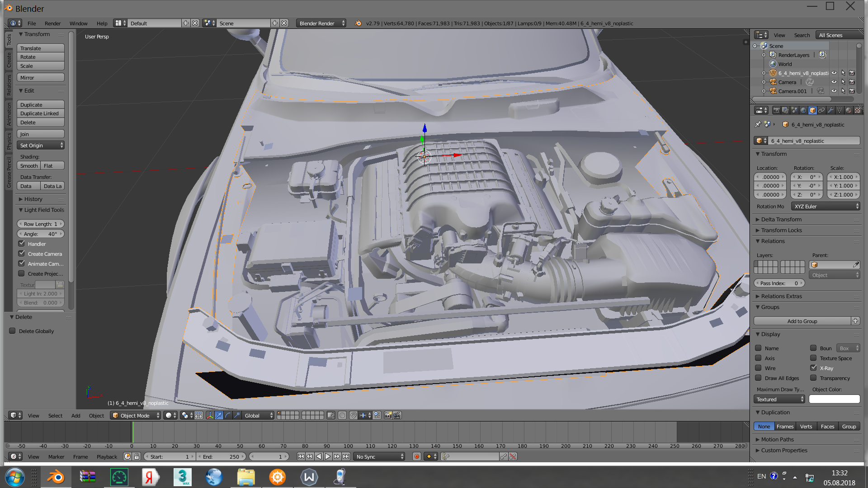Open the Scene properties tab
This screenshot has width=868, height=488.
794,110
